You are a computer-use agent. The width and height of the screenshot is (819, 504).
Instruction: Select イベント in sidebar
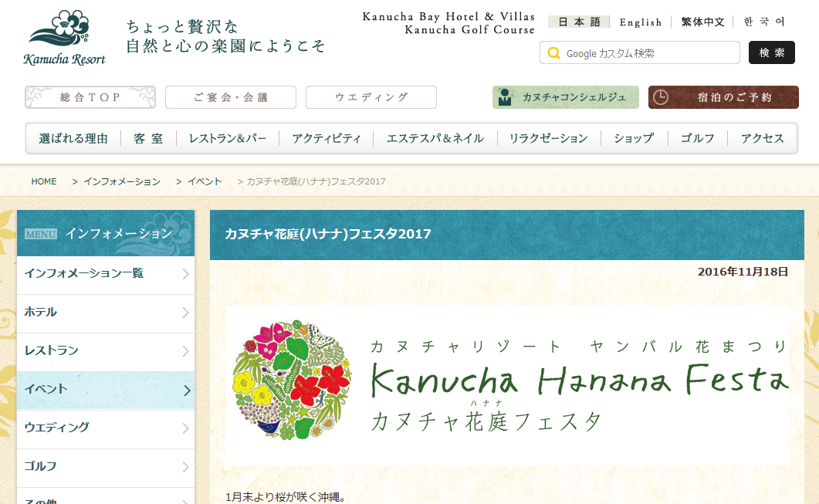tap(106, 390)
